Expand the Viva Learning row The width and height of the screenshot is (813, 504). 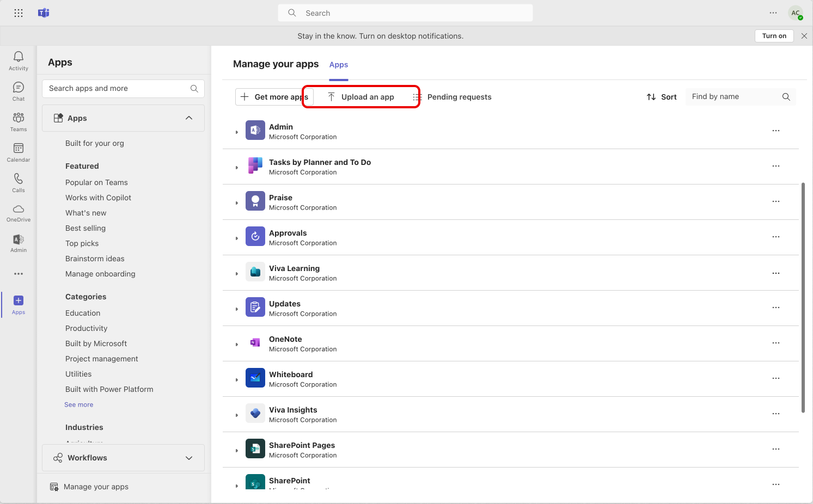click(237, 274)
